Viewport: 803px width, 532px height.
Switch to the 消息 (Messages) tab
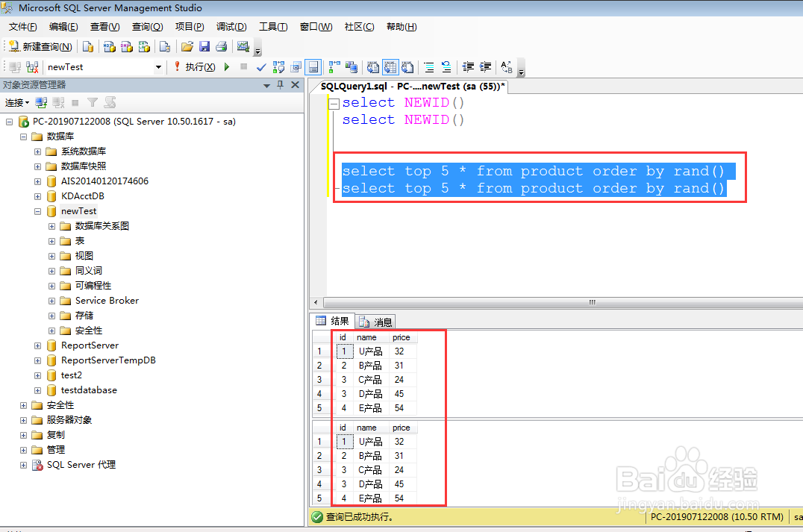point(375,322)
